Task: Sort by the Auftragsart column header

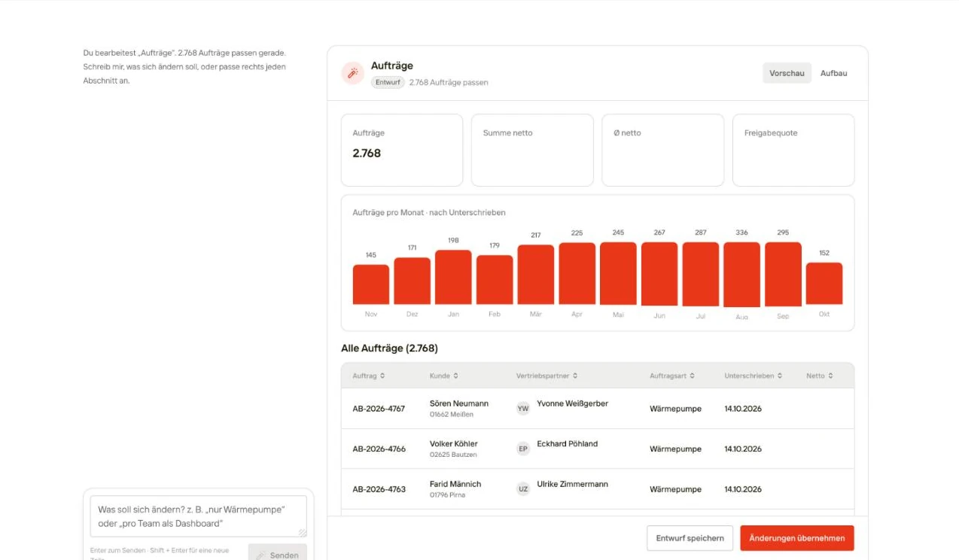Action: [x=672, y=376]
